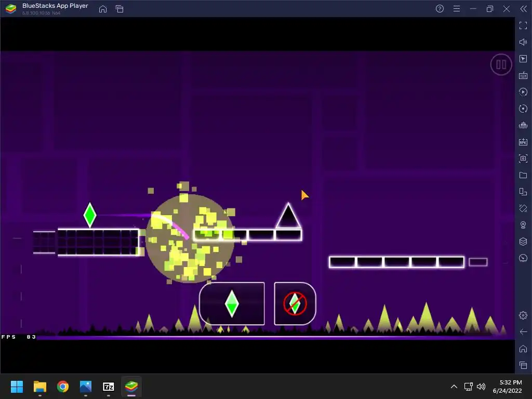Click the Install APK icon
532x399 pixels.
click(x=523, y=142)
